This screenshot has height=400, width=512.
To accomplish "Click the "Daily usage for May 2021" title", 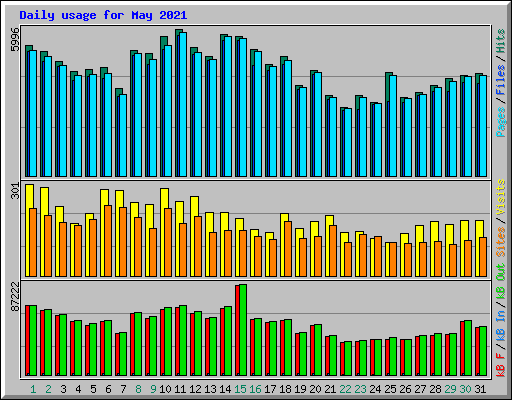I will tap(103, 15).
